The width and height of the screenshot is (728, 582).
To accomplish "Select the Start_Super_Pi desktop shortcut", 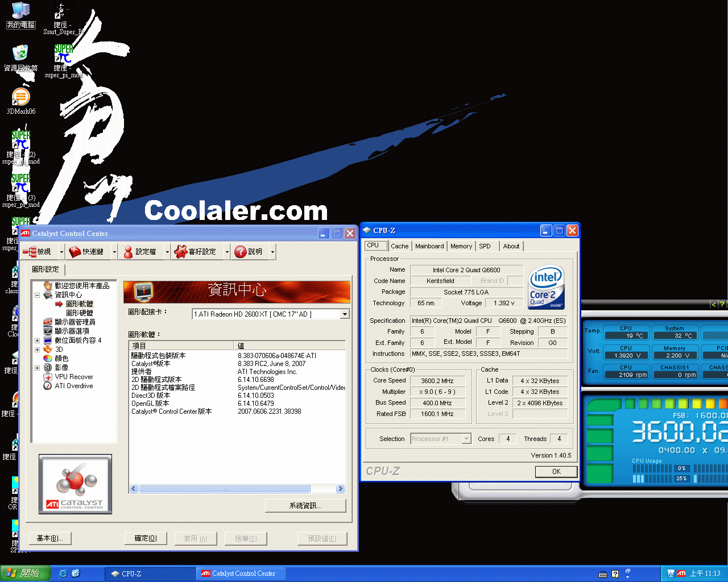I will pos(63,20).
